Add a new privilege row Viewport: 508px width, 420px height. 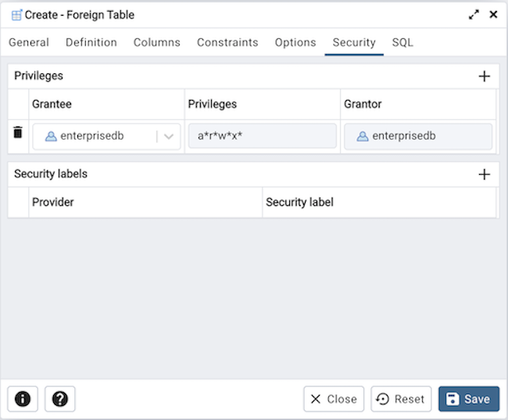click(x=484, y=76)
